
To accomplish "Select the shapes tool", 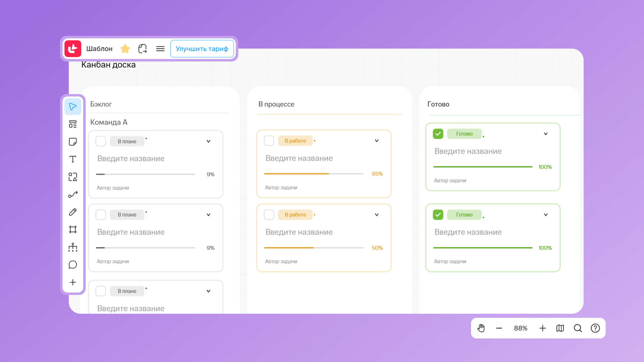I will pos(73,177).
